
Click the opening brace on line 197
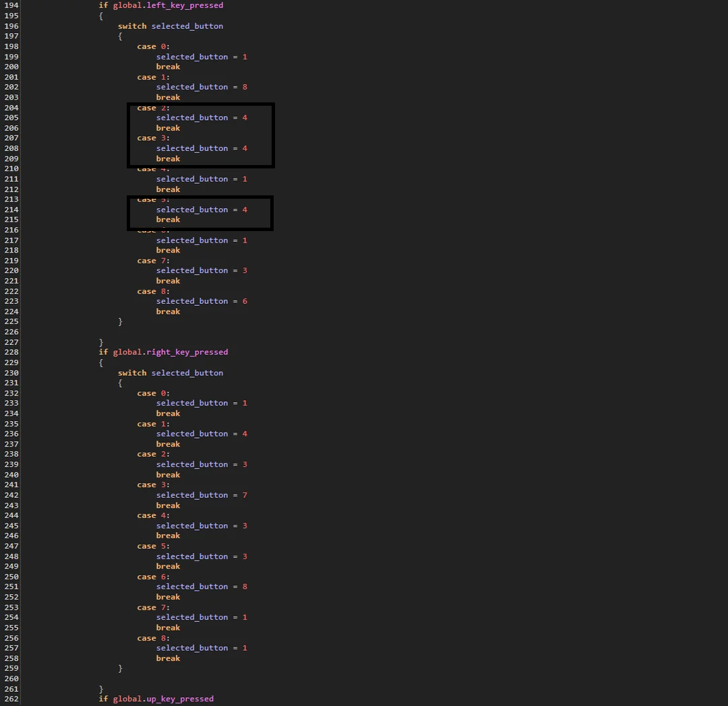(x=120, y=36)
